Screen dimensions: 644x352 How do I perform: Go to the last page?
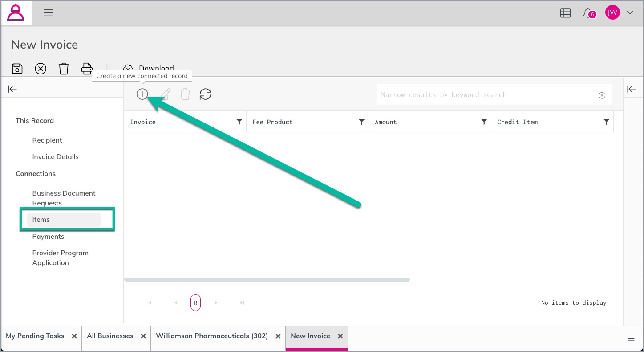click(x=242, y=303)
